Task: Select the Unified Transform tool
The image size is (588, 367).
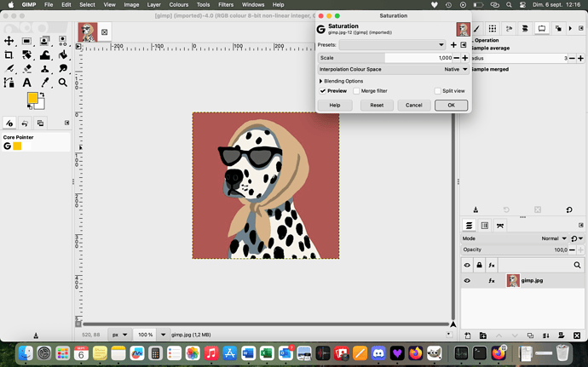Action: tap(26, 55)
